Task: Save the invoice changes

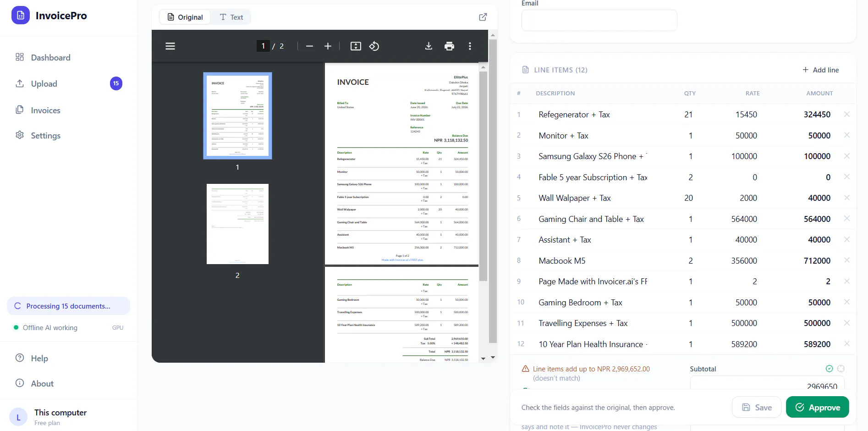Action: tap(757, 407)
